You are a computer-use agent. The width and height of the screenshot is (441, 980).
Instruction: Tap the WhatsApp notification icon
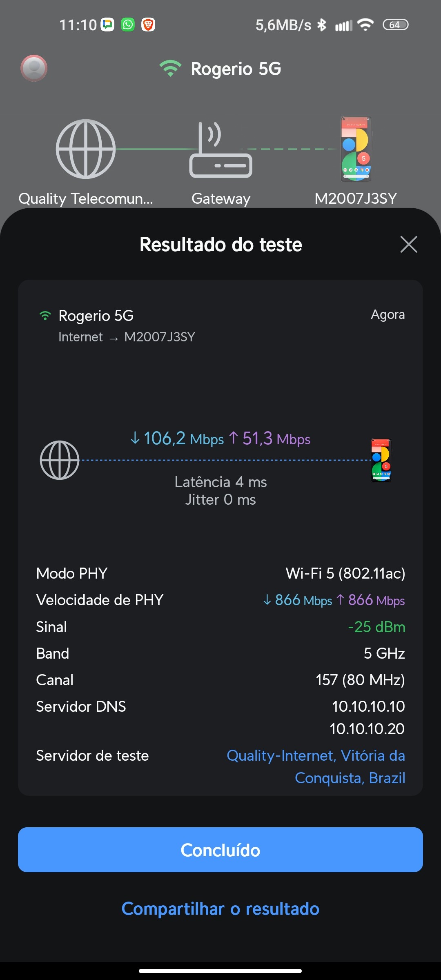tap(128, 25)
